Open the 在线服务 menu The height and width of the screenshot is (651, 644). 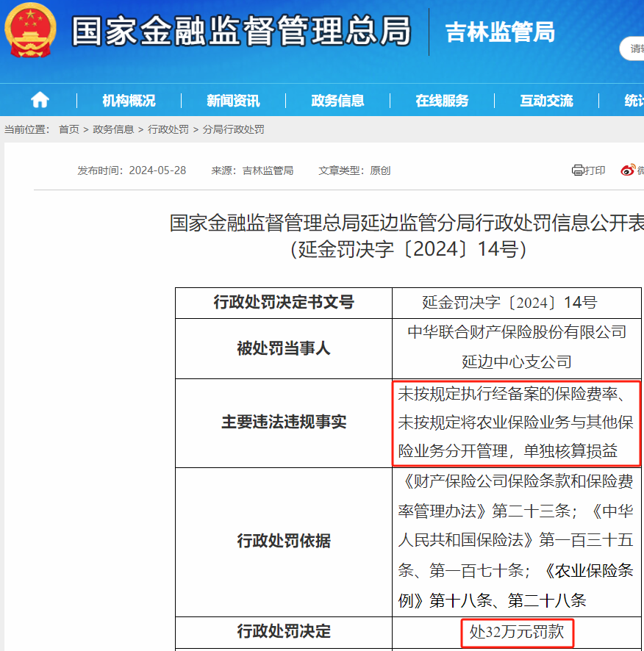pos(442,100)
